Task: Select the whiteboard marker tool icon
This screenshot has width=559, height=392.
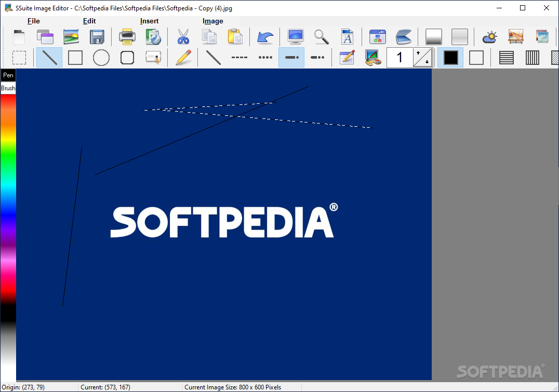Action: click(x=153, y=58)
